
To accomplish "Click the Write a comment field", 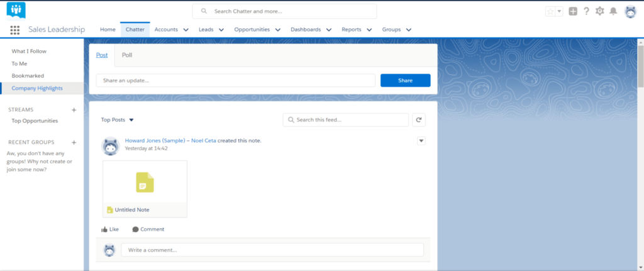I will tap(272, 250).
